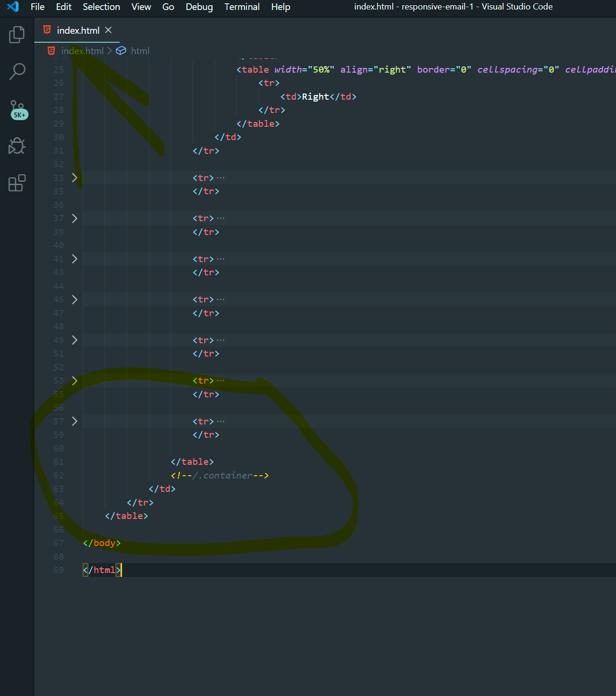Click the HTML5 icon on the index.html tab
Viewport: 616px width, 696px height.
click(47, 30)
